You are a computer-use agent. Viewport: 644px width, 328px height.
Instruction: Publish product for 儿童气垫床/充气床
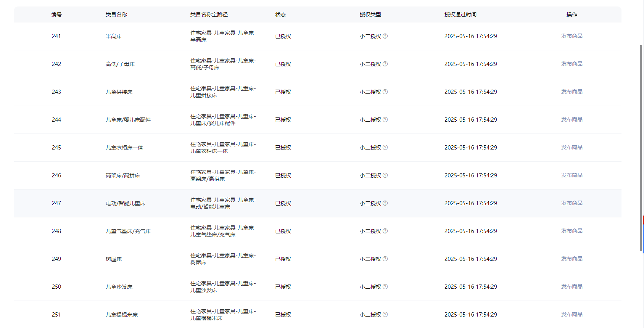tap(572, 231)
